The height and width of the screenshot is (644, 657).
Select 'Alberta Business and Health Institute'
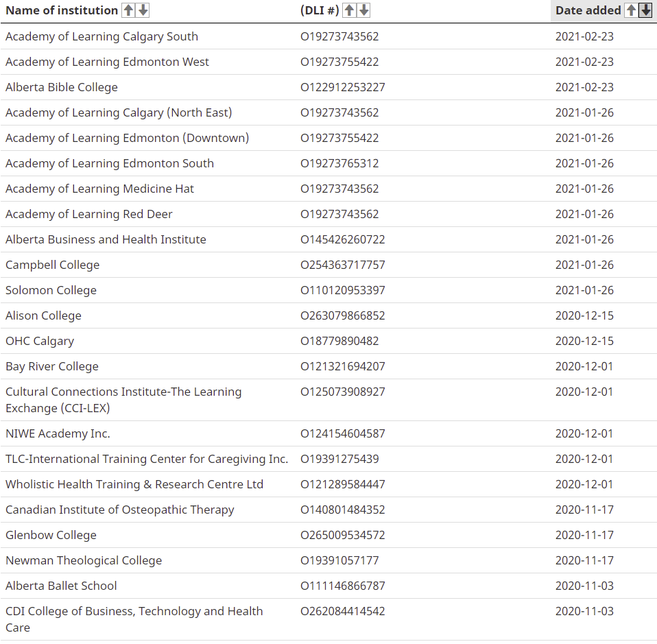pos(106,239)
